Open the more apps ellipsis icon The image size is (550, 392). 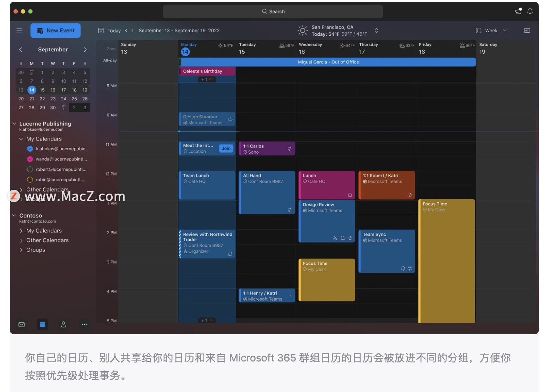84,324
